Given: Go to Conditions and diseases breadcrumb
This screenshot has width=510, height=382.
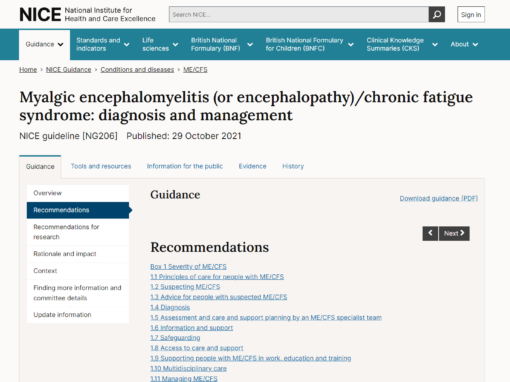Looking at the screenshot, I should (137, 70).
